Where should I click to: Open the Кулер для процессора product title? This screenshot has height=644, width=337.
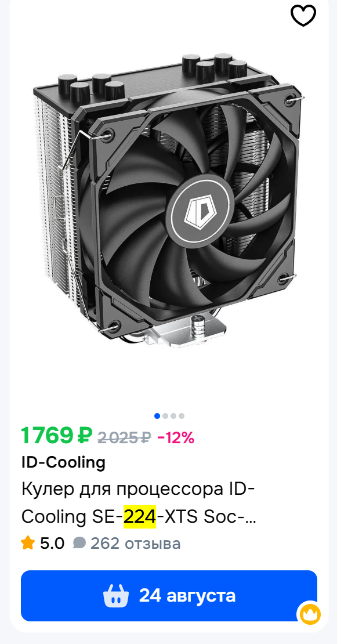pyautogui.click(x=139, y=503)
